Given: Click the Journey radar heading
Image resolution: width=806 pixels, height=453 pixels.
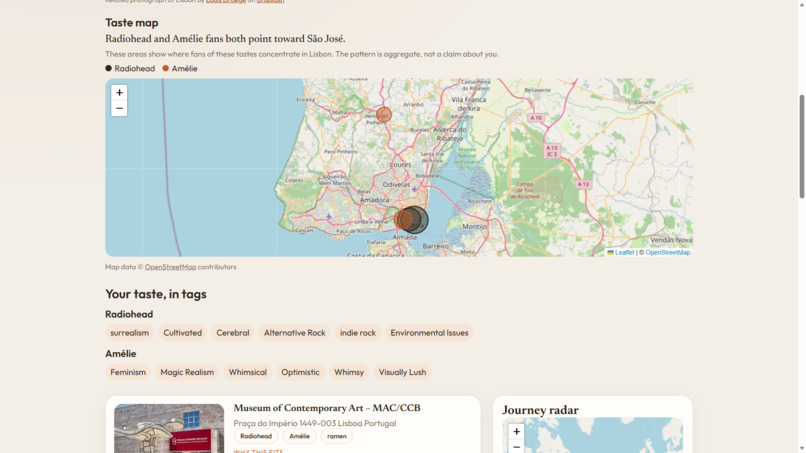Looking at the screenshot, I should click(540, 410).
